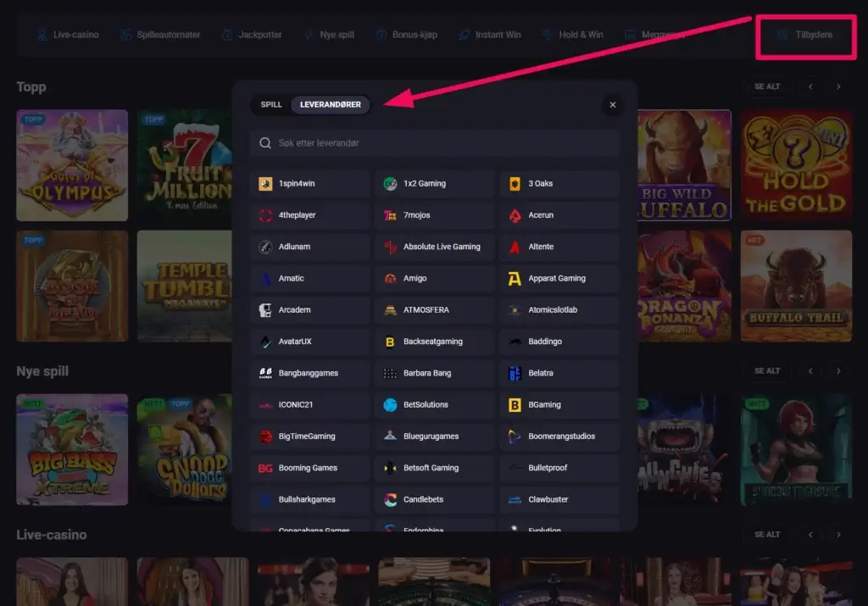Viewport: 868px width, 606px height.
Task: Choose the 1x2 Gaming provider
Action: pos(435,184)
